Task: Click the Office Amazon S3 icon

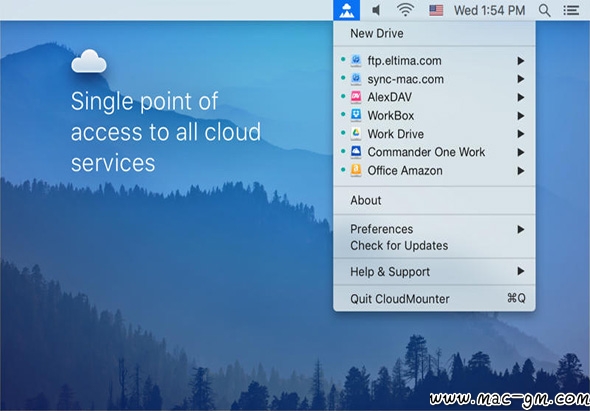Action: [x=356, y=170]
